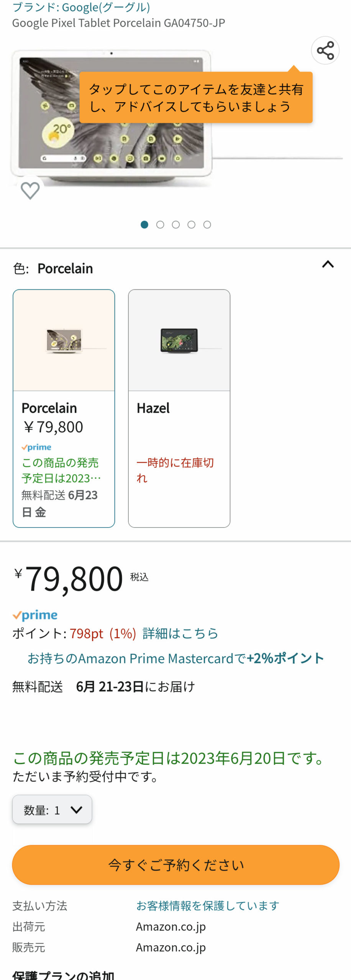
Task: Open the お客様情報を保護しています link
Action: (207, 906)
